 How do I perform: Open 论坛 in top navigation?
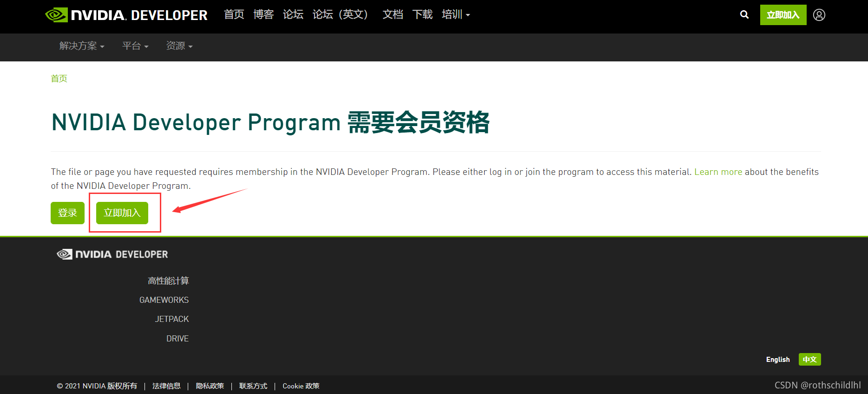pos(293,14)
